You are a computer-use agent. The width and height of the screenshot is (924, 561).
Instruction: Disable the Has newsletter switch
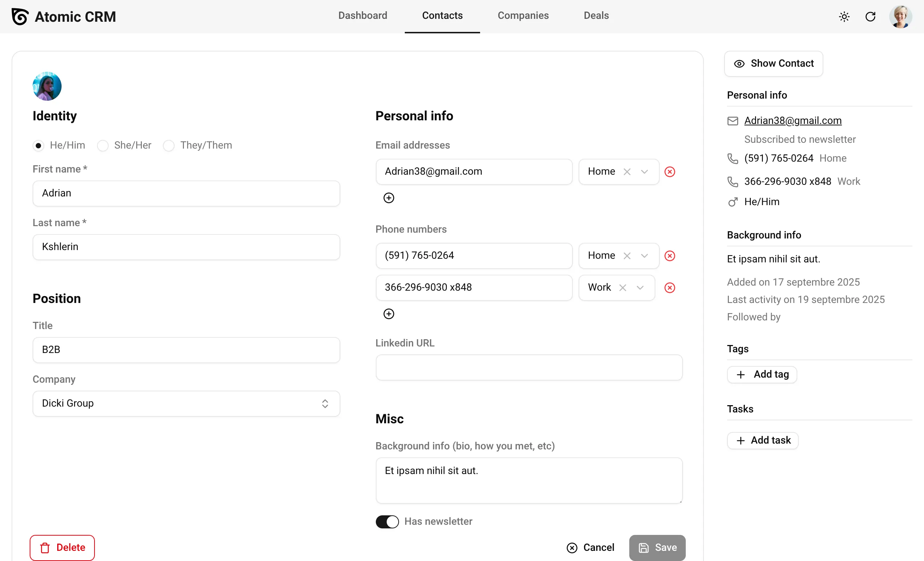[387, 521]
